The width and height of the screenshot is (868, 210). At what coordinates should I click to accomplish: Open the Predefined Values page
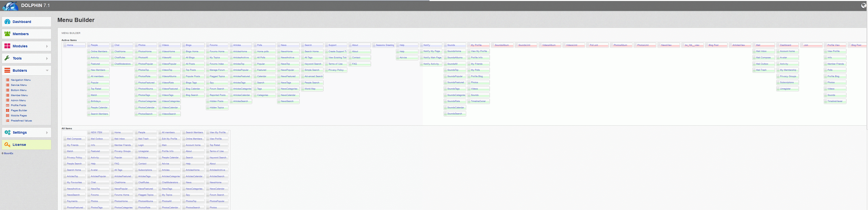[x=21, y=120]
